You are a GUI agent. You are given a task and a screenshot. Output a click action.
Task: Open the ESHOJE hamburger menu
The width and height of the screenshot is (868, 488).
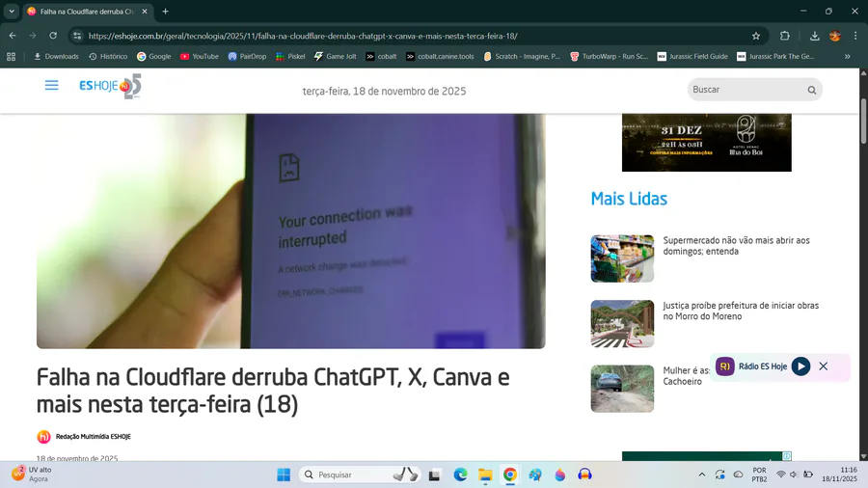click(x=51, y=85)
